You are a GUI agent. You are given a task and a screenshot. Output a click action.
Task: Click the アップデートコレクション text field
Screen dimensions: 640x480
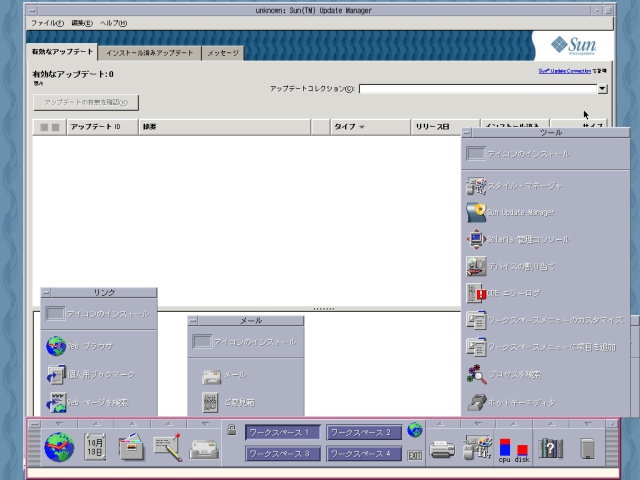478,89
